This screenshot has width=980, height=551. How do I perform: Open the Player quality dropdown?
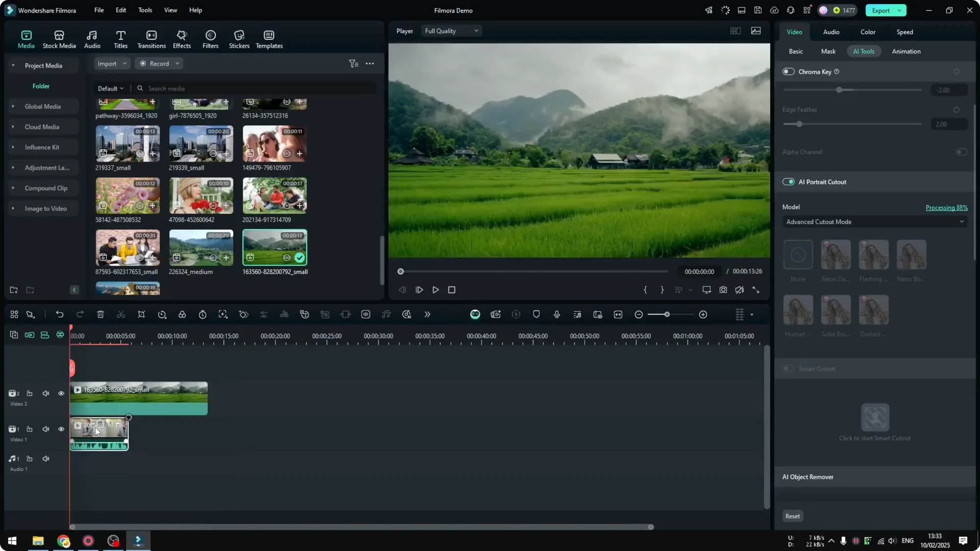[451, 31]
